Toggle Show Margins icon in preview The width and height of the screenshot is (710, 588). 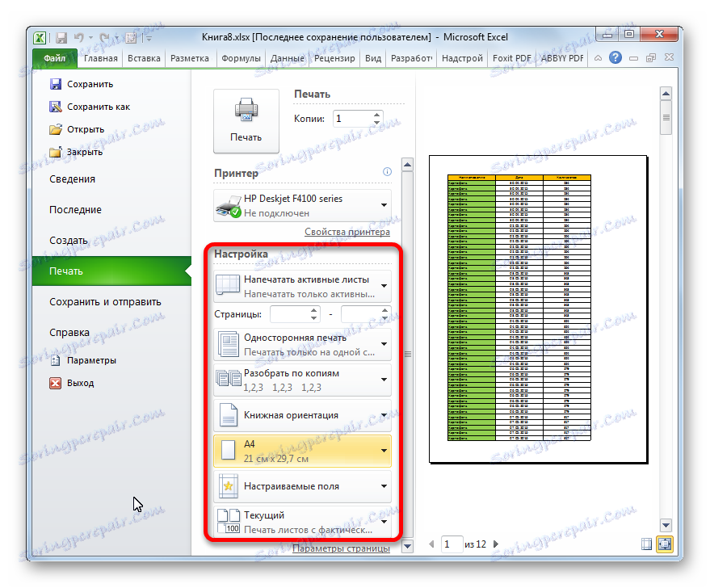647,544
